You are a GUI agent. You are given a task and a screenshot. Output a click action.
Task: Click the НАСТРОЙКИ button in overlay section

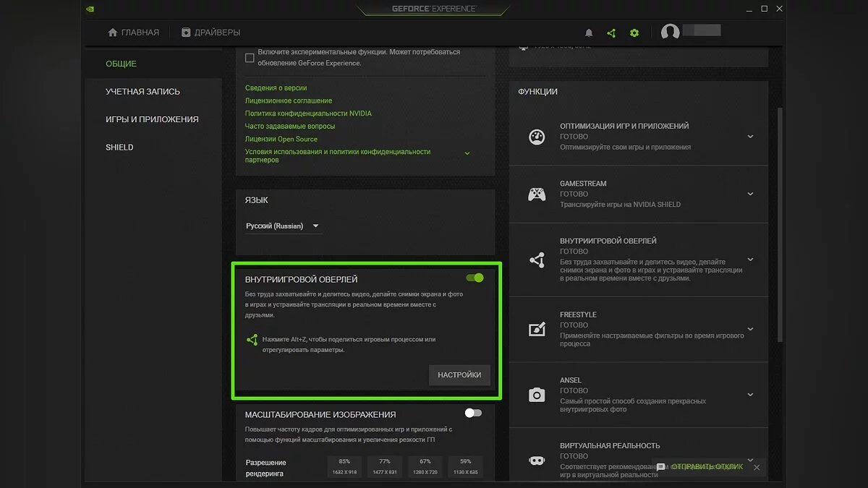[x=459, y=375]
